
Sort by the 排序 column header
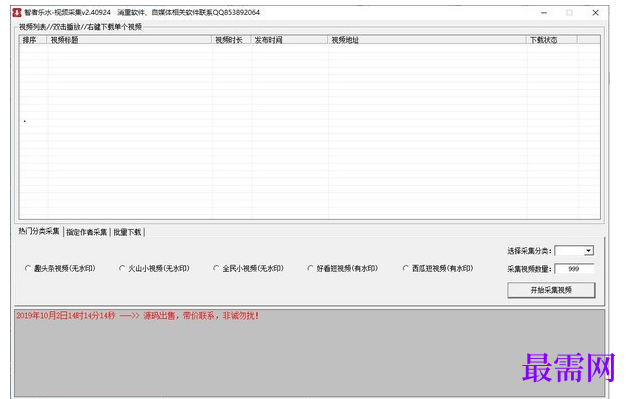pyautogui.click(x=33, y=40)
